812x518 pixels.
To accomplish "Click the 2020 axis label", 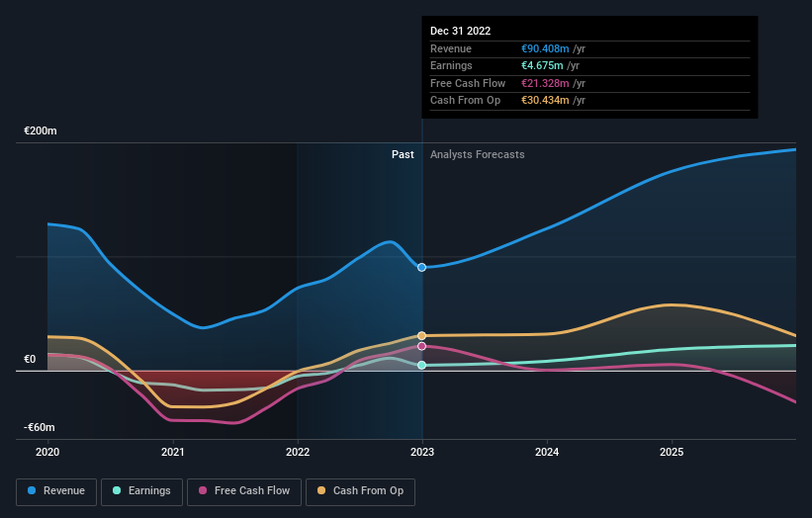I will 47,453.
